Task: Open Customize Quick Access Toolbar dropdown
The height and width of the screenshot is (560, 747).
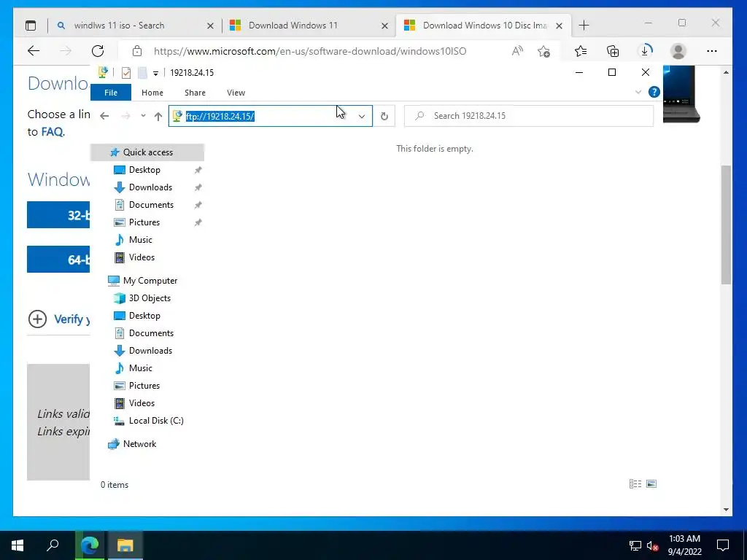Action: (x=155, y=73)
